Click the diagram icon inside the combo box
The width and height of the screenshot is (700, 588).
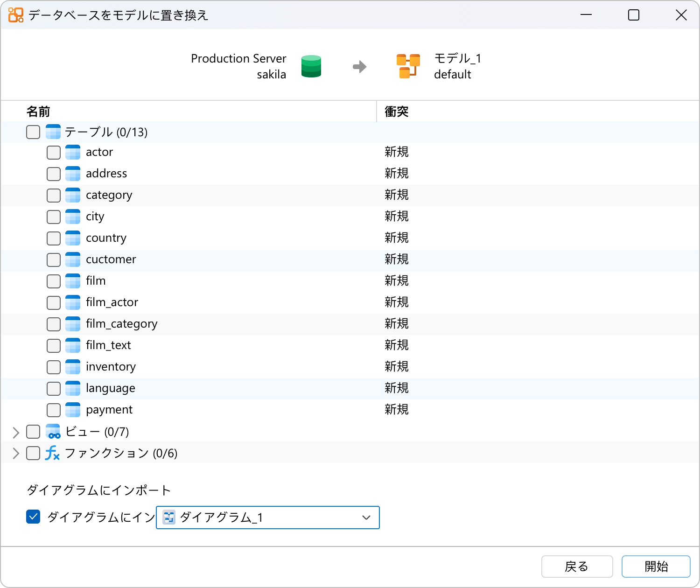(x=169, y=518)
